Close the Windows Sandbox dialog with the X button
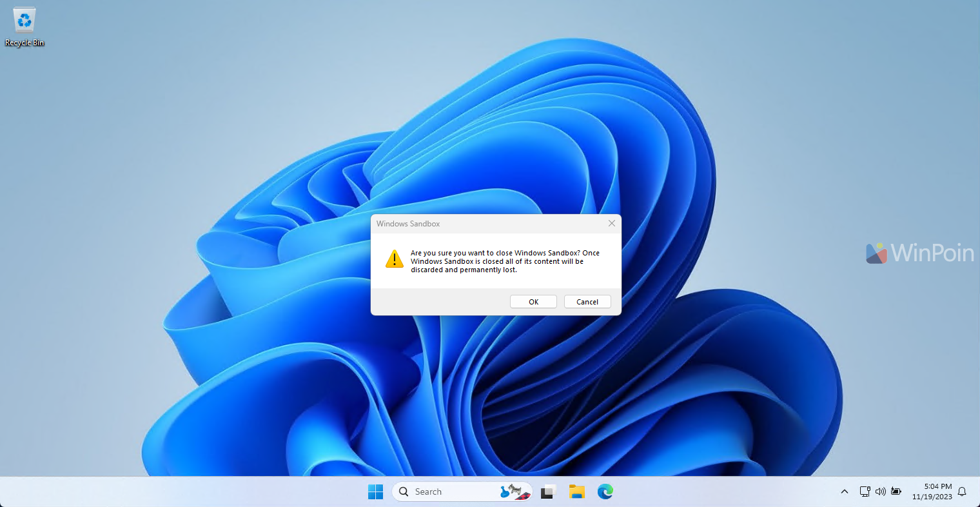Screen dimensions: 980x507 click(x=612, y=223)
